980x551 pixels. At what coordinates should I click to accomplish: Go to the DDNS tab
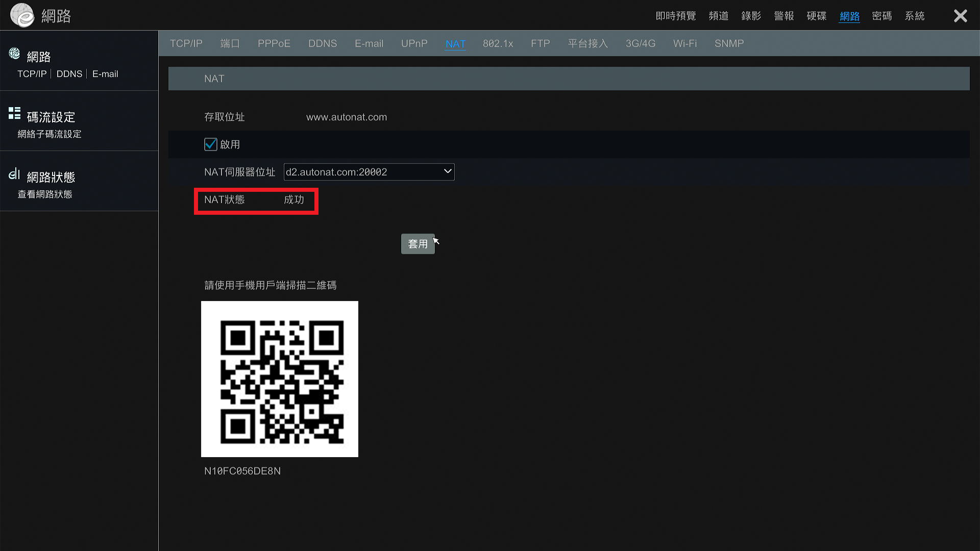(323, 43)
